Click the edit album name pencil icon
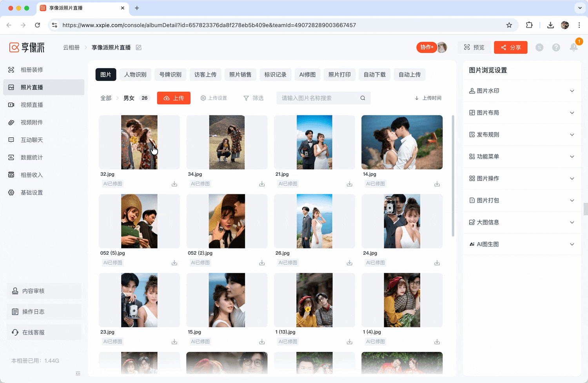588x383 pixels. [x=138, y=47]
